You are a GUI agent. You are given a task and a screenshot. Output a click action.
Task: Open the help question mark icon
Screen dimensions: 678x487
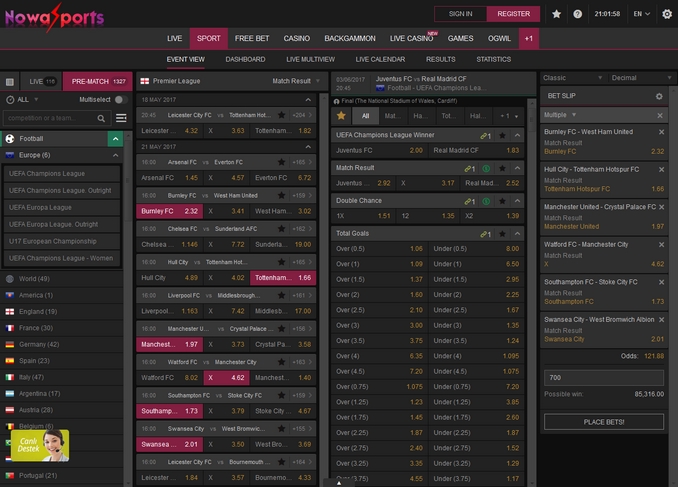tap(577, 14)
